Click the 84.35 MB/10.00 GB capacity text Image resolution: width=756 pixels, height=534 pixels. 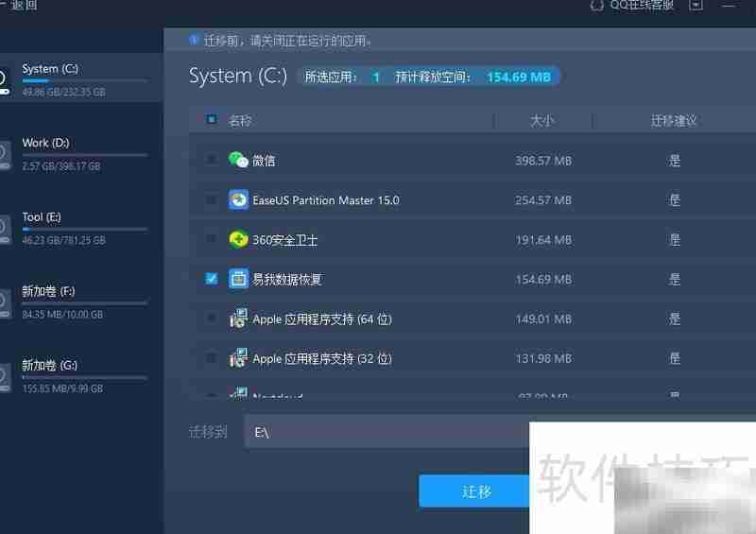click(62, 315)
